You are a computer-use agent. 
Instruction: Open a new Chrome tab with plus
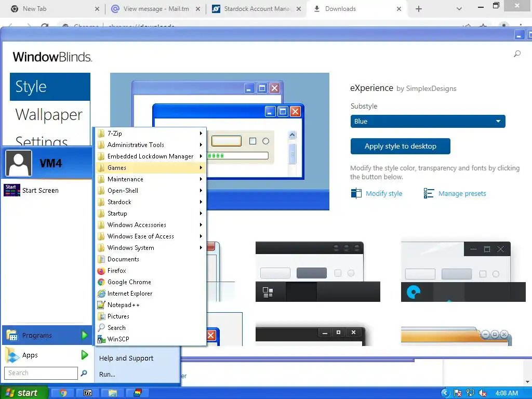pyautogui.click(x=419, y=9)
